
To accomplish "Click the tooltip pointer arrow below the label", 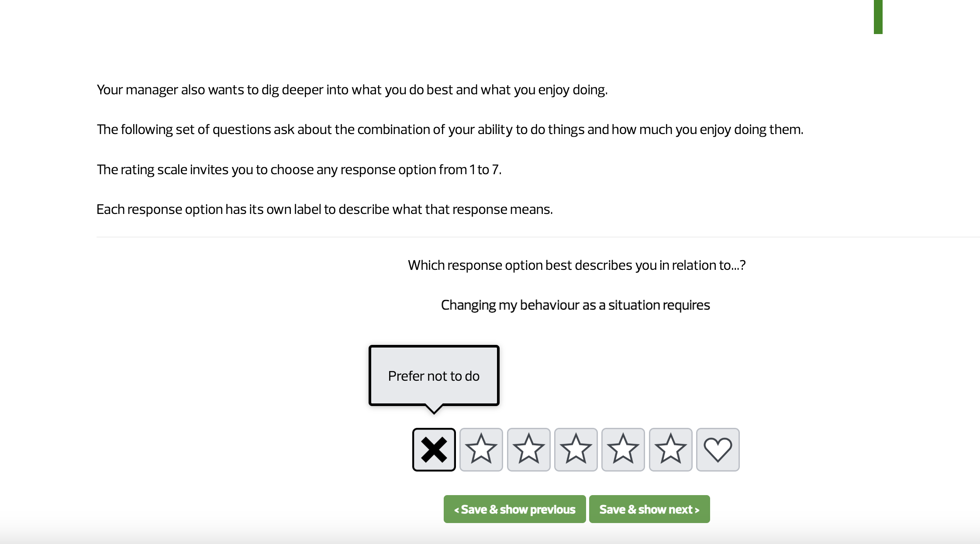I will coord(434,409).
